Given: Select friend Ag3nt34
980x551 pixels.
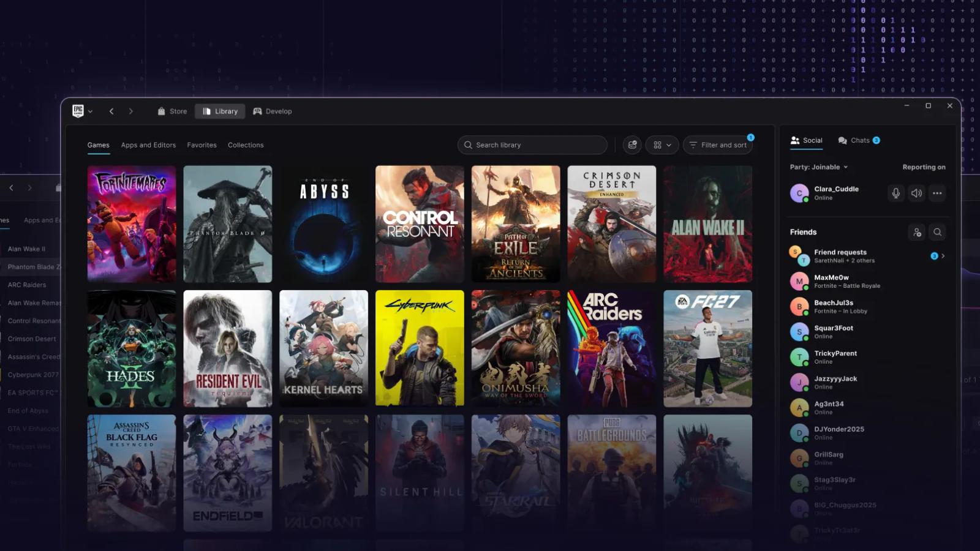Looking at the screenshot, I should tap(868, 408).
